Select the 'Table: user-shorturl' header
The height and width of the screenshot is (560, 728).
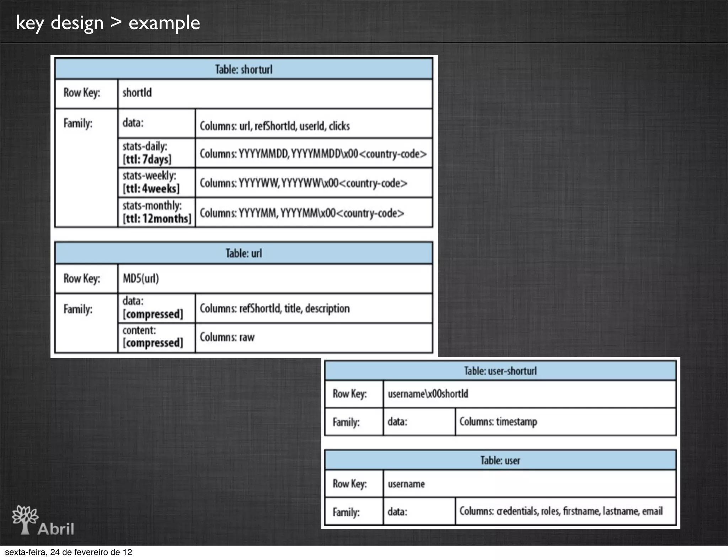point(500,371)
